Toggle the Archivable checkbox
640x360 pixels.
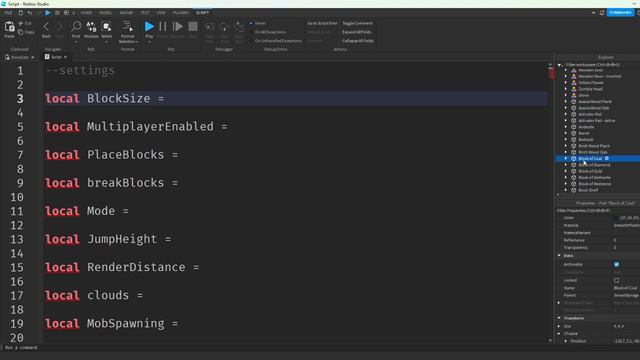(616, 264)
